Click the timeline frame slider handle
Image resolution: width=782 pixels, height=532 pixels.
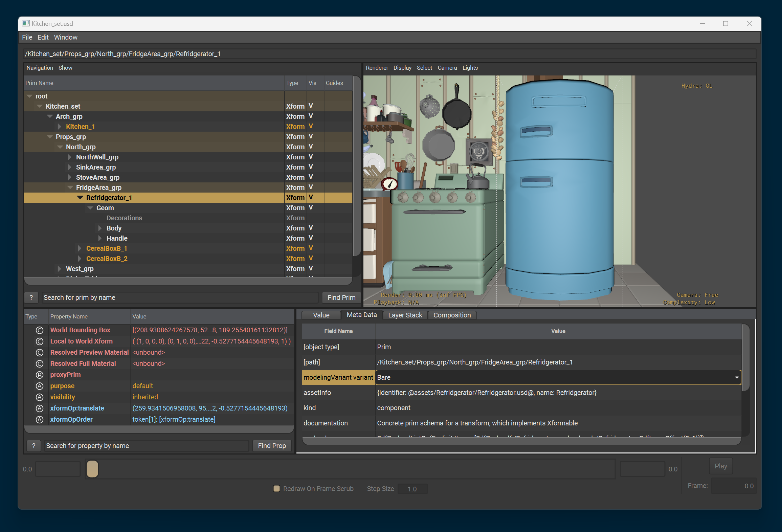coord(92,469)
